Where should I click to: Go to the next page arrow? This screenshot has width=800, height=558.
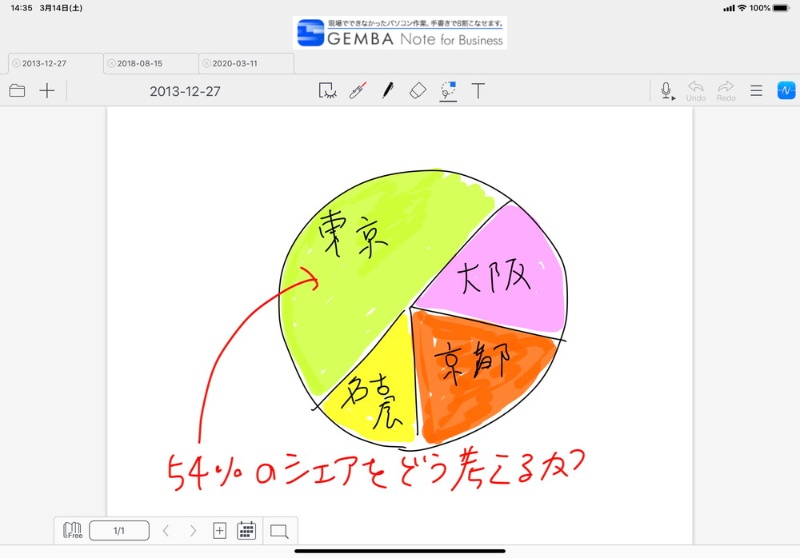tap(193, 531)
